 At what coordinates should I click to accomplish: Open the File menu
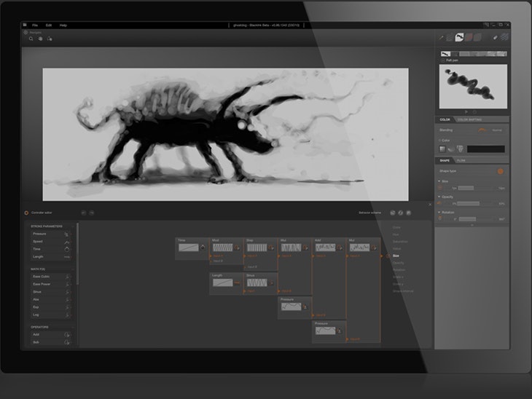(35, 25)
